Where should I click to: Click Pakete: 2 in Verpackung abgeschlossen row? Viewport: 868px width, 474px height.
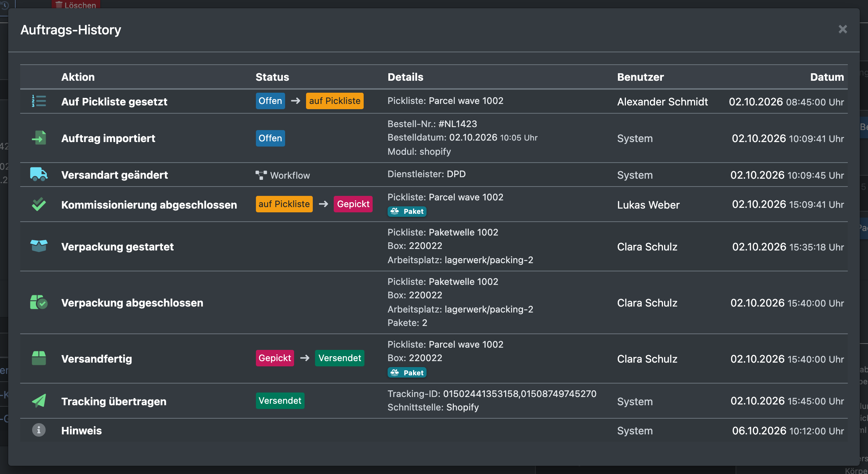pos(407,323)
